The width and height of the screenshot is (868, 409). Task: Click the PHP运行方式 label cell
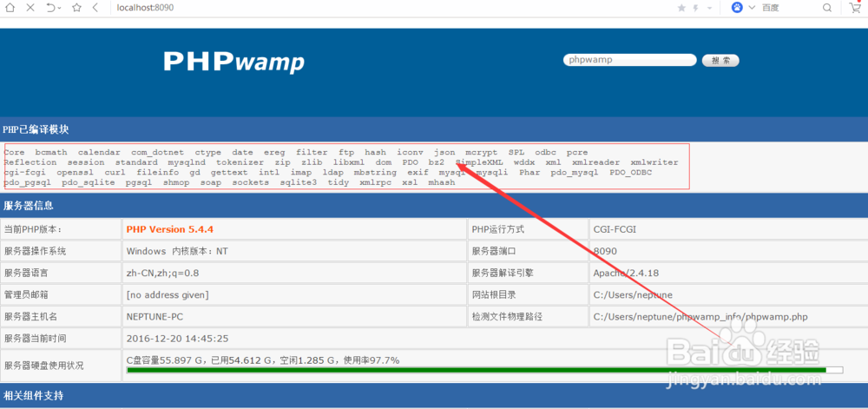pyautogui.click(x=528, y=229)
